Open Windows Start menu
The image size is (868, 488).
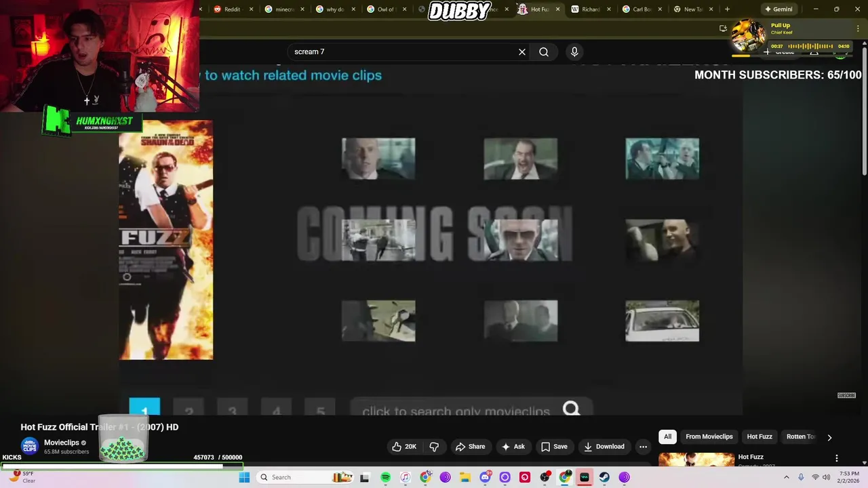coord(244,477)
